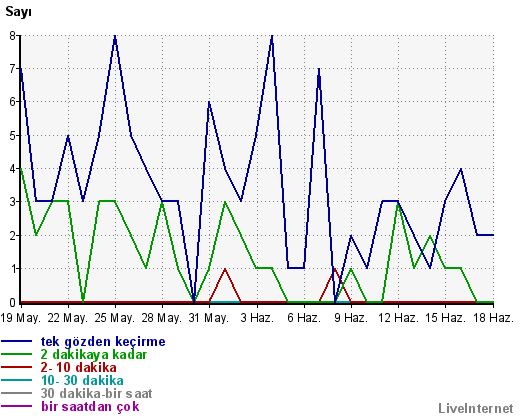The height and width of the screenshot is (418, 520).
Task: Select the '10- 30 dakika' legend label
Action: tap(82, 380)
